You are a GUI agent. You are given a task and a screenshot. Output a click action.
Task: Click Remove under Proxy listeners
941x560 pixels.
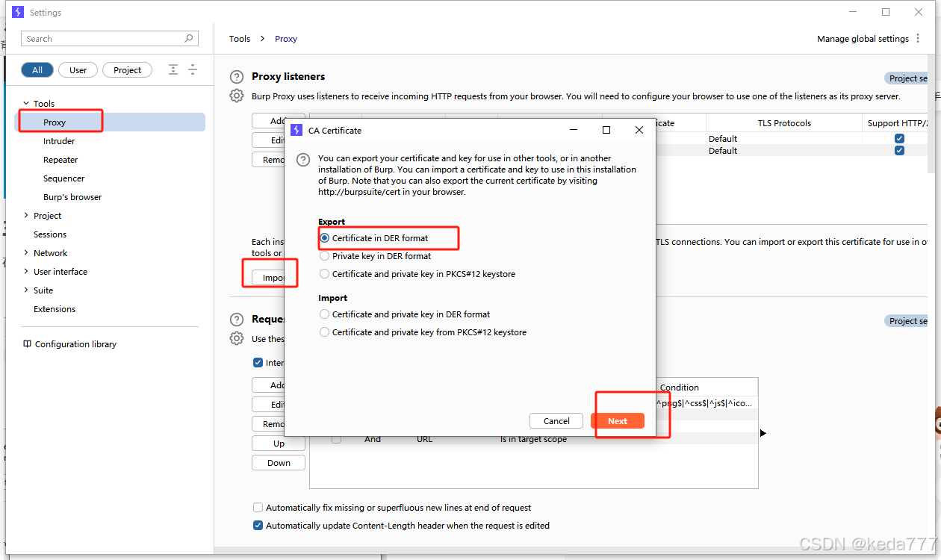pyautogui.click(x=268, y=160)
